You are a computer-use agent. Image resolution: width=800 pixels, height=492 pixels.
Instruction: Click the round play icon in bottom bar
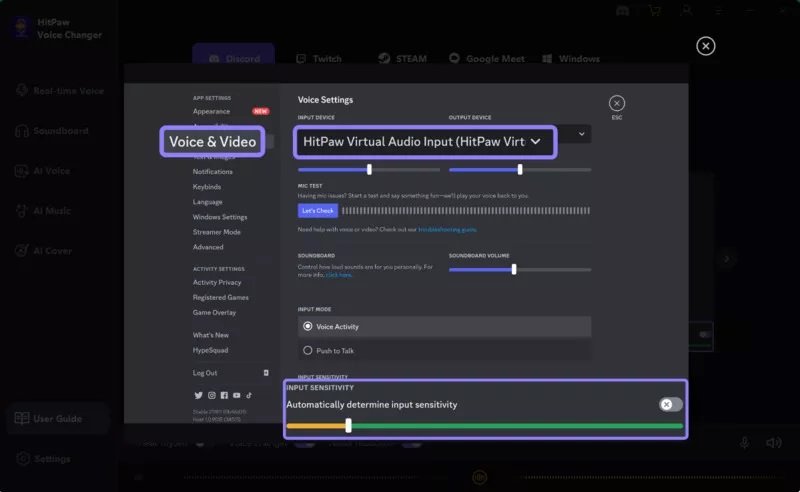(479, 477)
